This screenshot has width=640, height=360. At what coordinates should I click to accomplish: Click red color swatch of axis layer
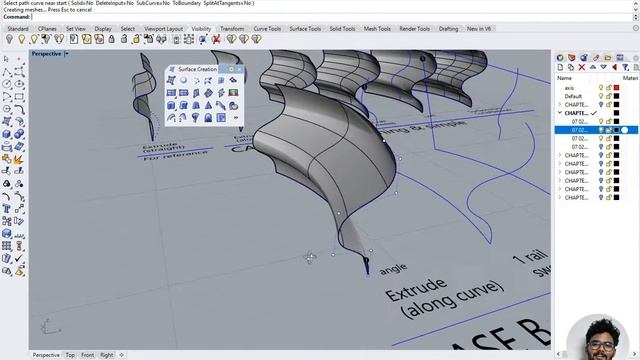click(x=616, y=88)
